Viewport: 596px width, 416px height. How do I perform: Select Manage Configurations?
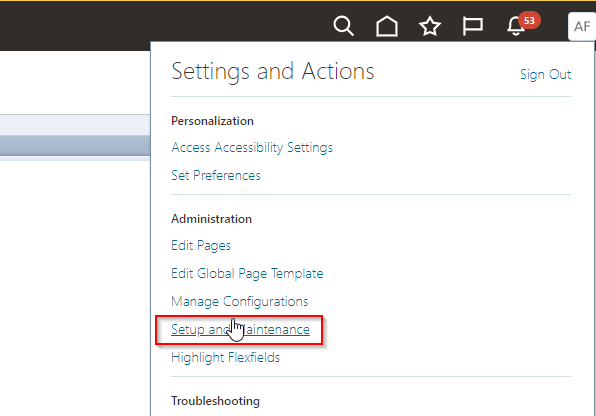240,302
